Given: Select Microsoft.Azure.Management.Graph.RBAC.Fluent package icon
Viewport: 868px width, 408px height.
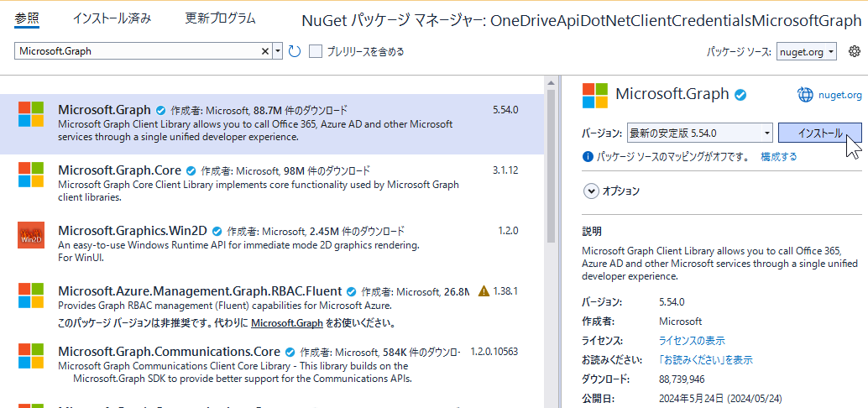Looking at the screenshot, I should point(30,296).
